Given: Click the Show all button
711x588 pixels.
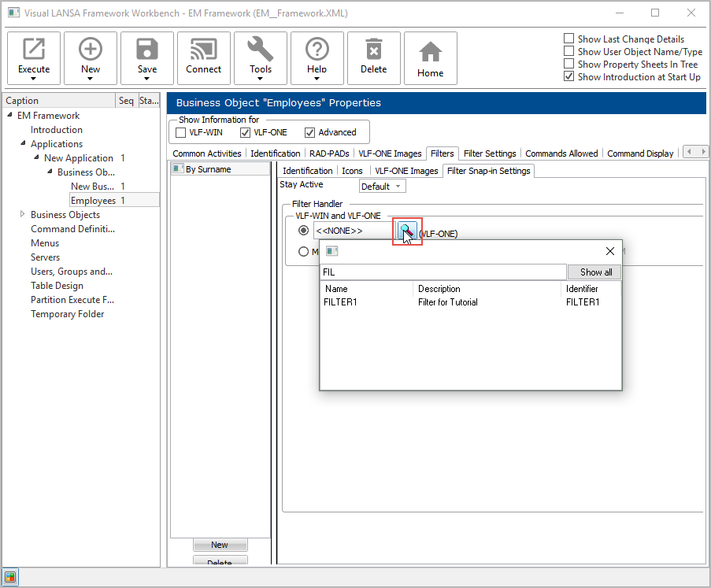Looking at the screenshot, I should (x=595, y=272).
